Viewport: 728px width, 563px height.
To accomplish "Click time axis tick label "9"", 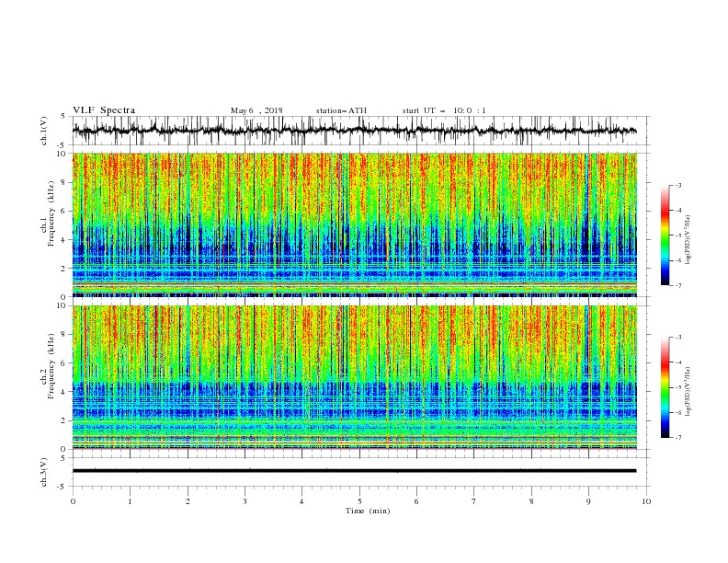I will [x=588, y=501].
